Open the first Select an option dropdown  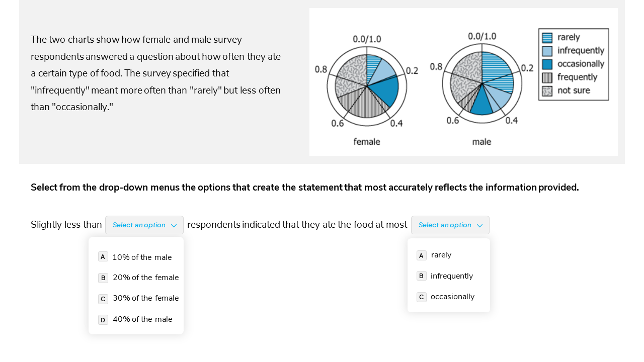(144, 225)
